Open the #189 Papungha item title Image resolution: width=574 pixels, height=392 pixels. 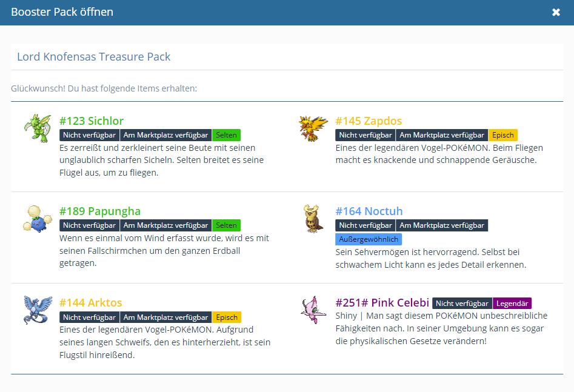pyautogui.click(x=100, y=211)
